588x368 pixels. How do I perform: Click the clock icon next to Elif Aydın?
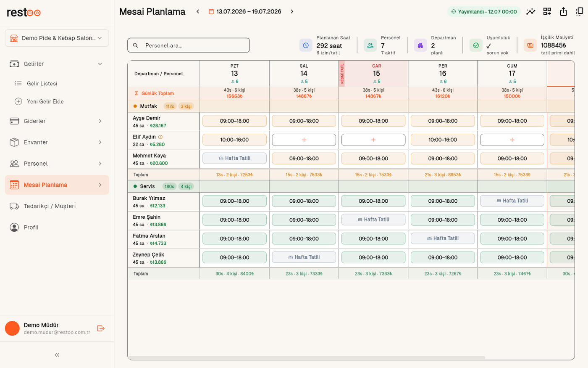coord(160,137)
